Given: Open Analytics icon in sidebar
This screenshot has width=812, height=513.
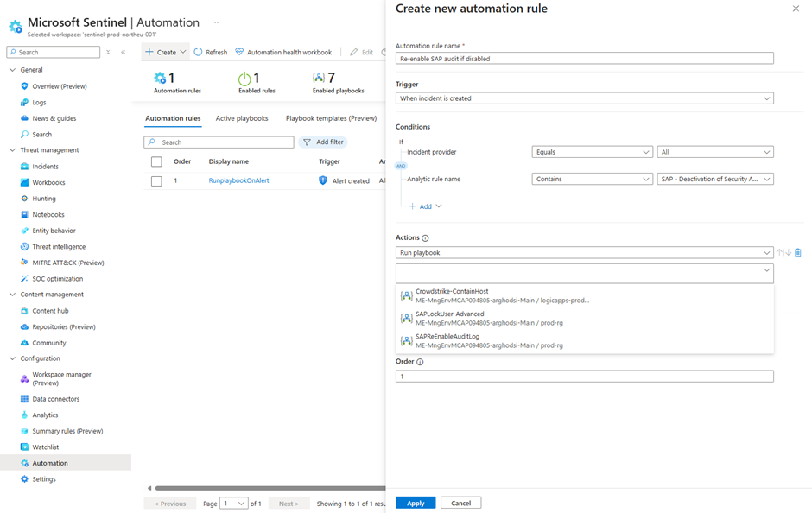Looking at the screenshot, I should [x=24, y=415].
